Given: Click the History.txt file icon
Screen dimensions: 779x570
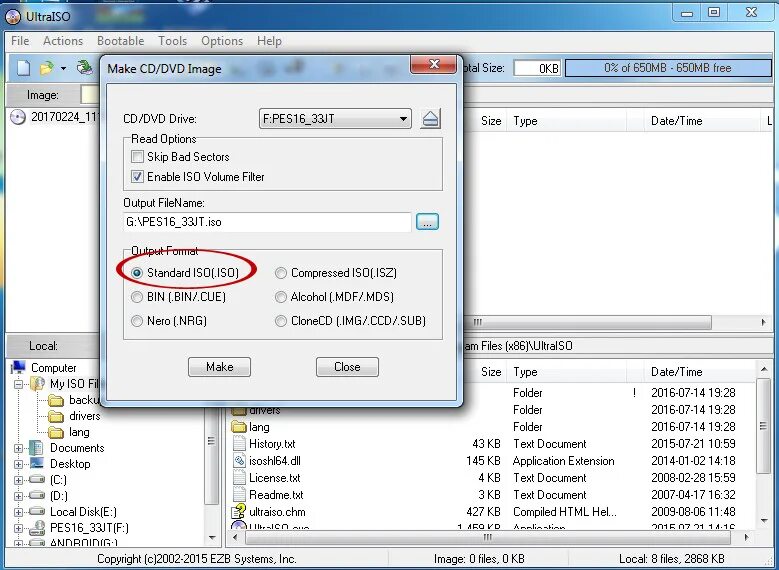Looking at the screenshot, I should click(x=239, y=444).
